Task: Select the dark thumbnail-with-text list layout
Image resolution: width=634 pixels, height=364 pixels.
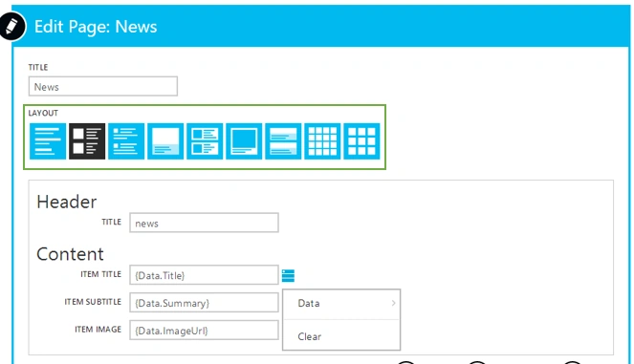Action: click(x=87, y=141)
